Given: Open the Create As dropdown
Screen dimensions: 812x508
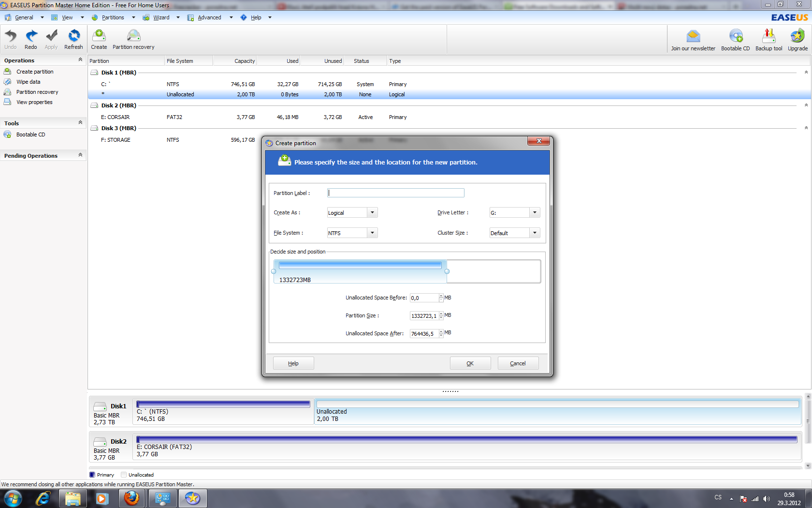Looking at the screenshot, I should (372, 212).
